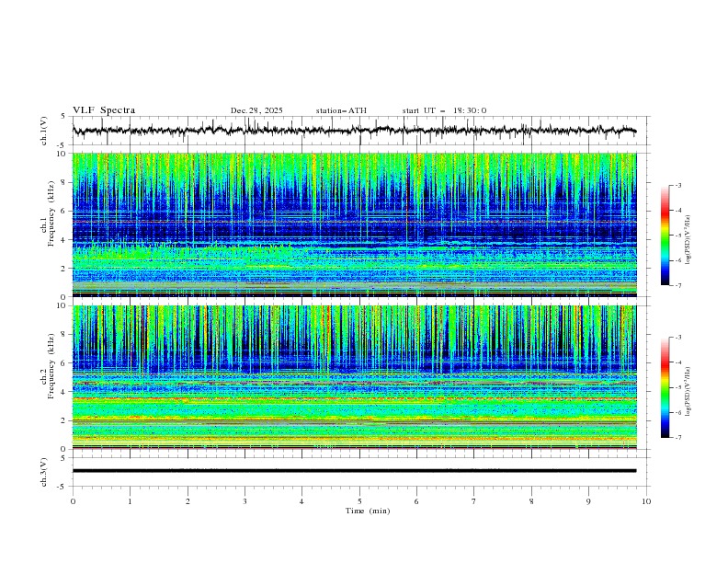Click the '-7' label on ch.2 colorbar
Image resolution: width=728 pixels, height=563 pixels.
point(678,437)
